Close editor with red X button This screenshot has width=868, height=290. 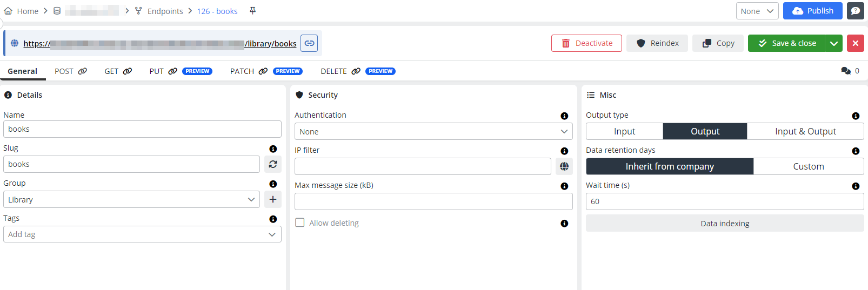[x=856, y=43]
